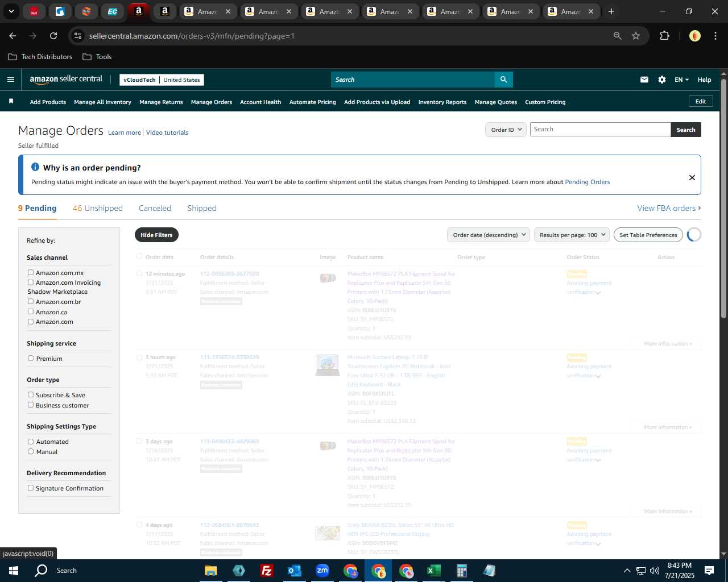Open the Learn more link near Manage Orders
The image size is (728, 582).
125,132
